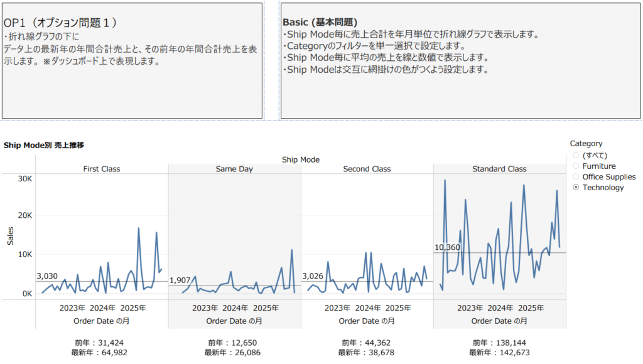Click the 前年：31,424 total text
The width and height of the screenshot is (643, 364).
click(101, 343)
